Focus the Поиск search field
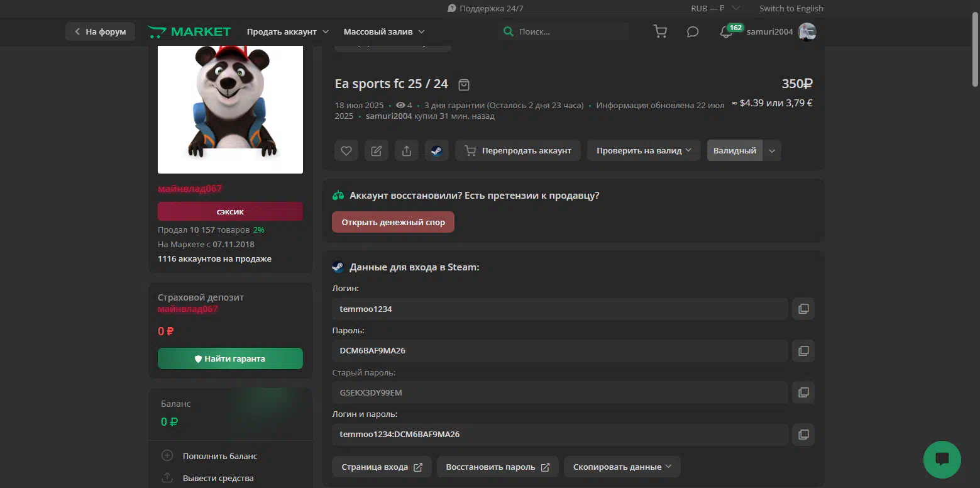 pos(563,31)
